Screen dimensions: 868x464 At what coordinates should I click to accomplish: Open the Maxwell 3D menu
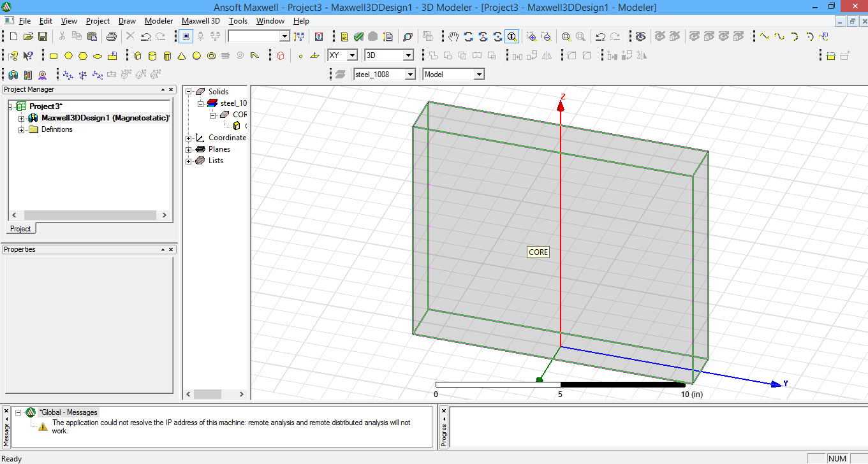(200, 21)
